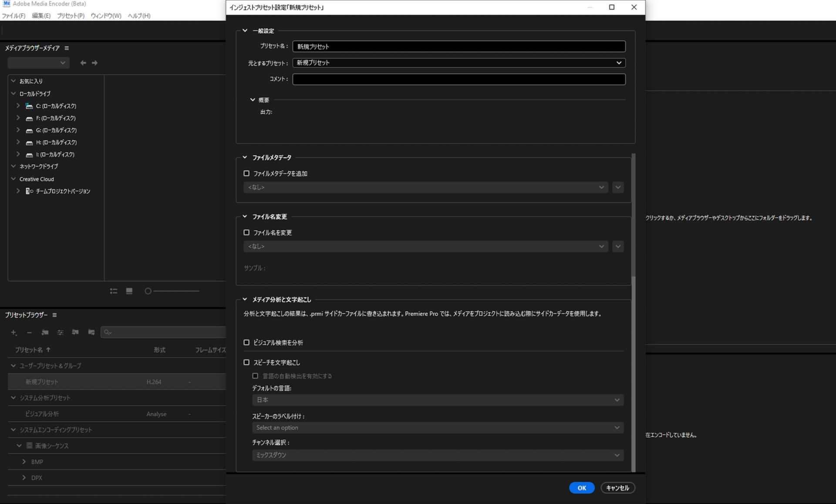Open preset settings with the sliders icon
The width and height of the screenshot is (836, 504).
pos(60,332)
